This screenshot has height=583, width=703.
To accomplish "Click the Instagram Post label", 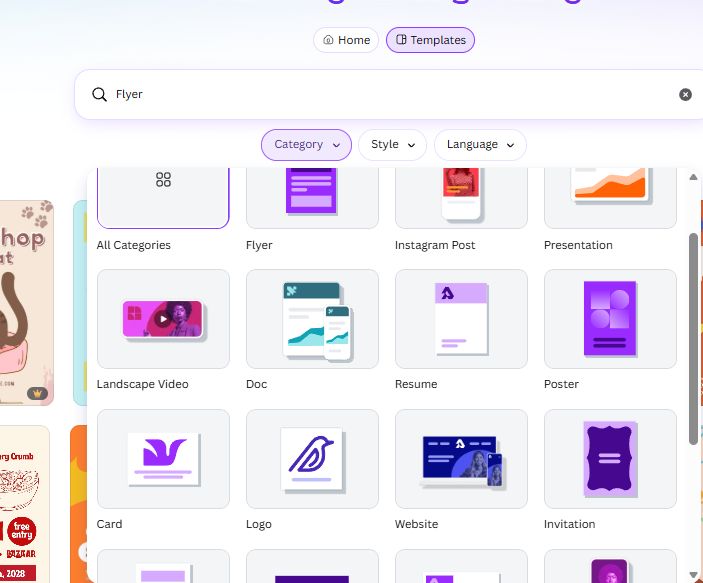I will click(x=435, y=245).
